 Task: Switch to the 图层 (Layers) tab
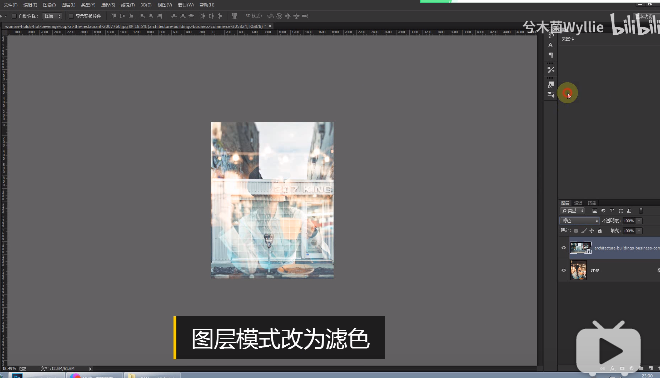(x=565, y=203)
